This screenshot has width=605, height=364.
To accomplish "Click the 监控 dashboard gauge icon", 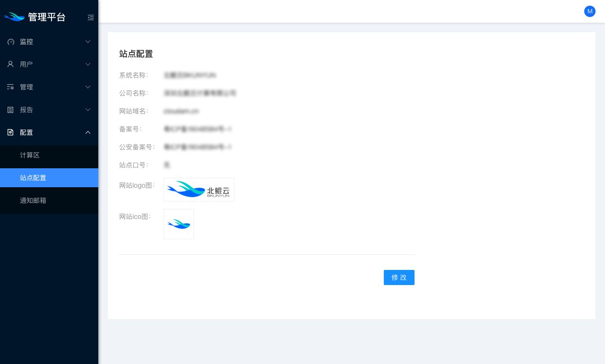I will coord(10,42).
